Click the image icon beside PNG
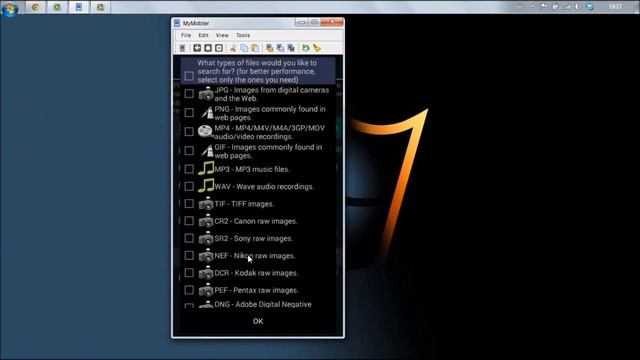 207,113
